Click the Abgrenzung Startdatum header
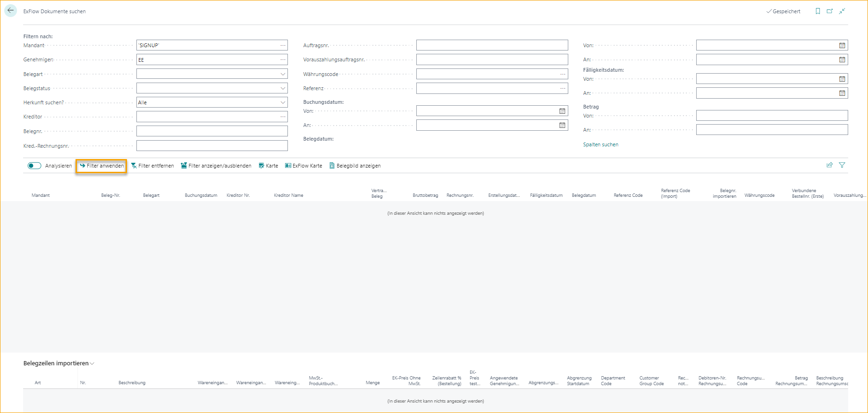868x413 pixels. click(579, 381)
